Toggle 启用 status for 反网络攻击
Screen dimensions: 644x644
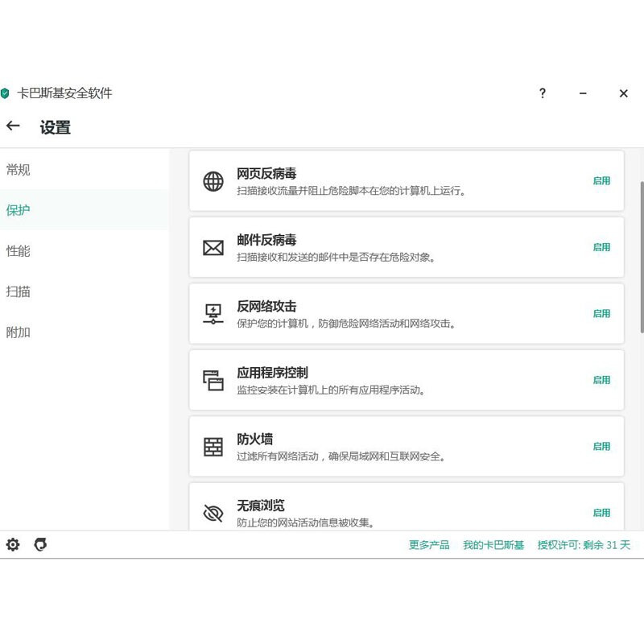601,314
